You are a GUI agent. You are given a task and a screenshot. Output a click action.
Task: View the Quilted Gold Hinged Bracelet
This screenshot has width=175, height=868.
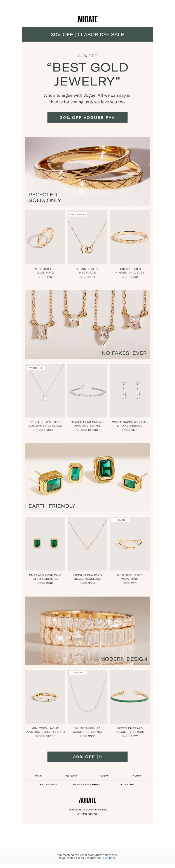(130, 237)
